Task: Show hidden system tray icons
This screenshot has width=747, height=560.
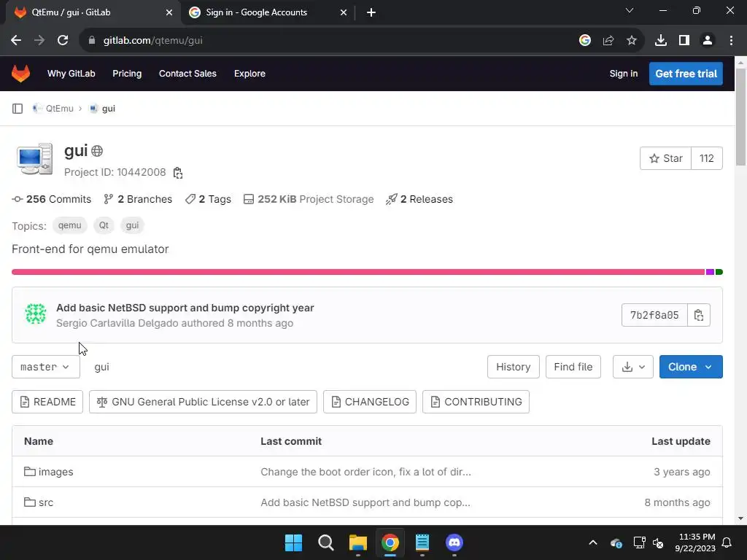Action: pos(593,542)
